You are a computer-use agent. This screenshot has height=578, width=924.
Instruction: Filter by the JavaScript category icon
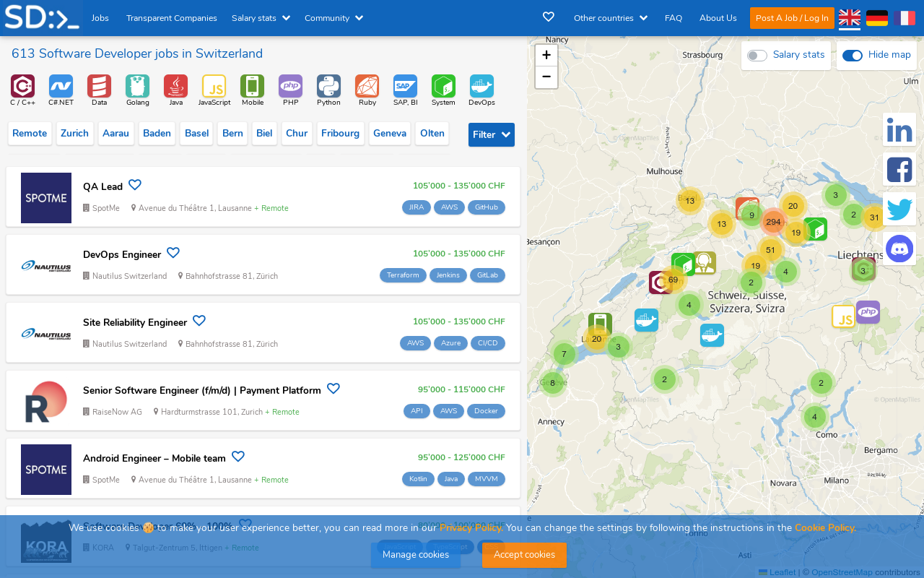coord(214,86)
